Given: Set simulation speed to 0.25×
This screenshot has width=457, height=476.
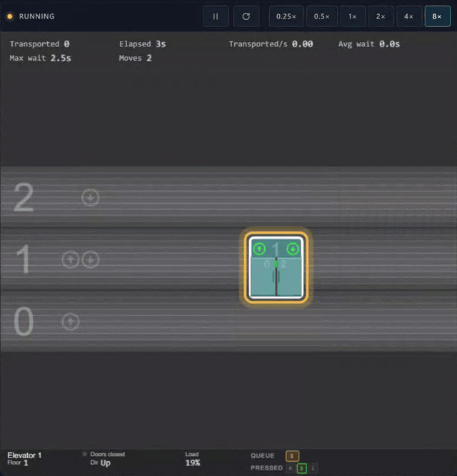Looking at the screenshot, I should pyautogui.click(x=286, y=16).
